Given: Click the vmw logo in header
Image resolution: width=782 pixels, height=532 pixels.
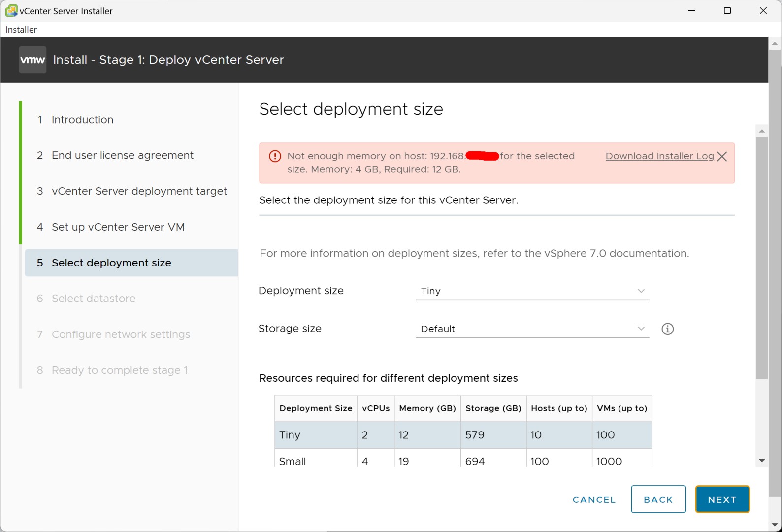Looking at the screenshot, I should point(33,60).
